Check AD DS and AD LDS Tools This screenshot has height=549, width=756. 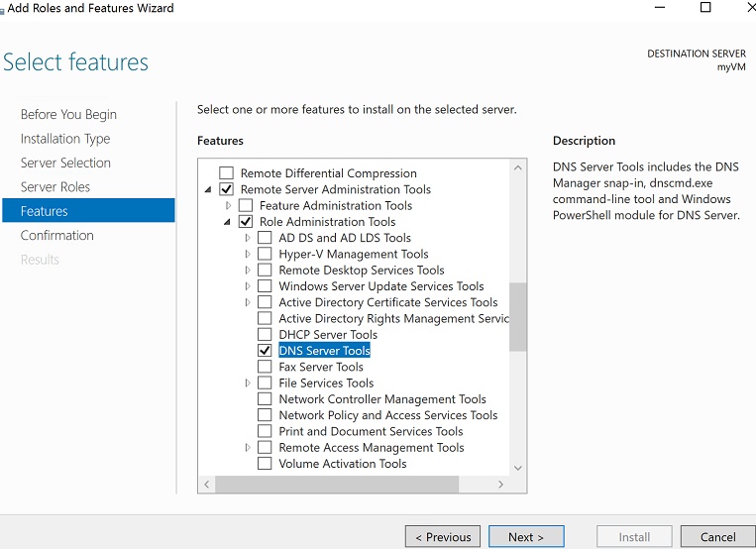(265, 238)
